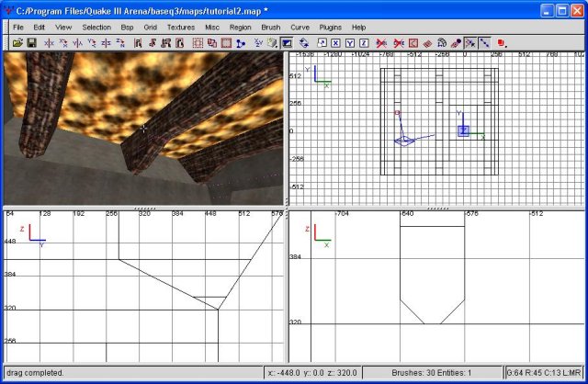Open the Misc menu
The image size is (588, 384).
tap(212, 28)
